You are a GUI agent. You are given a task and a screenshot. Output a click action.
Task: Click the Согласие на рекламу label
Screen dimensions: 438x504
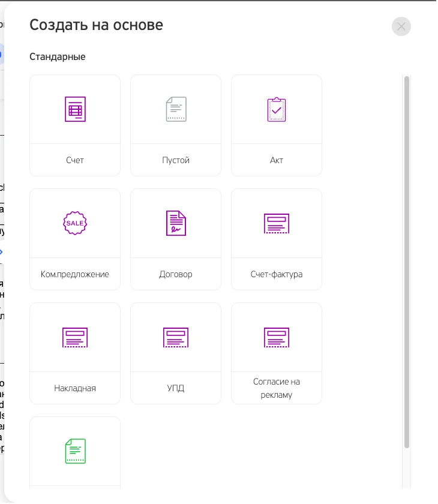coord(277,388)
